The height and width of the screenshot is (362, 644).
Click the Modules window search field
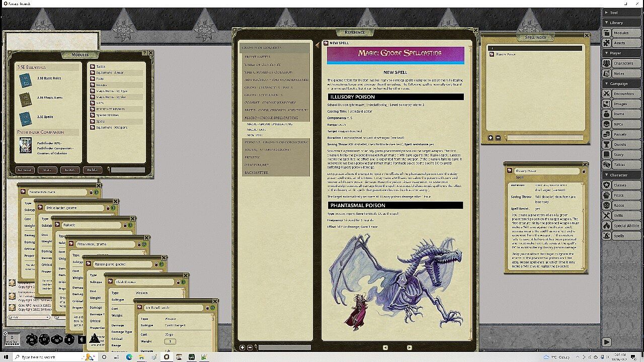coord(128,170)
